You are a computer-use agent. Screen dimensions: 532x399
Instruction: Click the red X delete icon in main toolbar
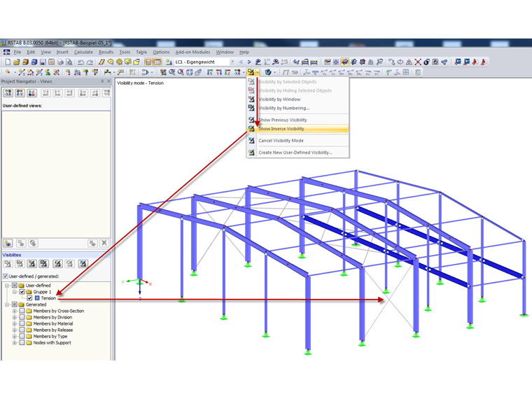point(418,62)
